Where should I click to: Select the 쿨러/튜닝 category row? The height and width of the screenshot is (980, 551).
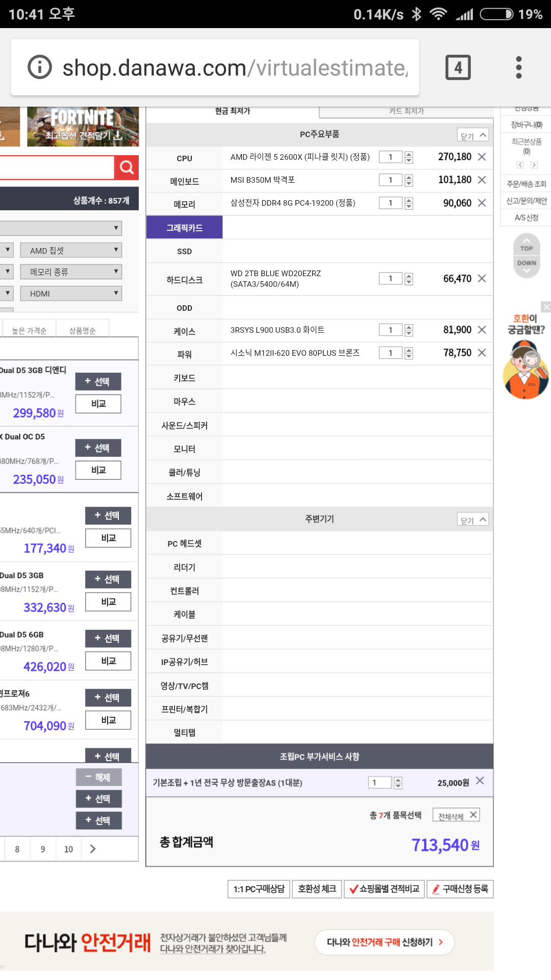184,472
